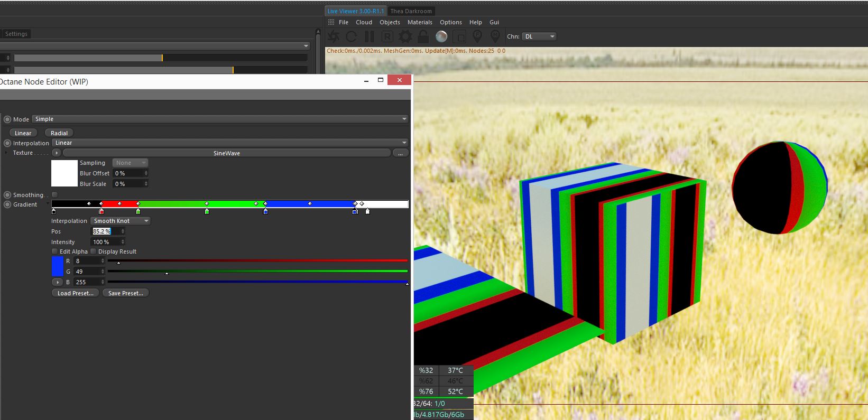Click the Radial gradient type button

point(59,133)
